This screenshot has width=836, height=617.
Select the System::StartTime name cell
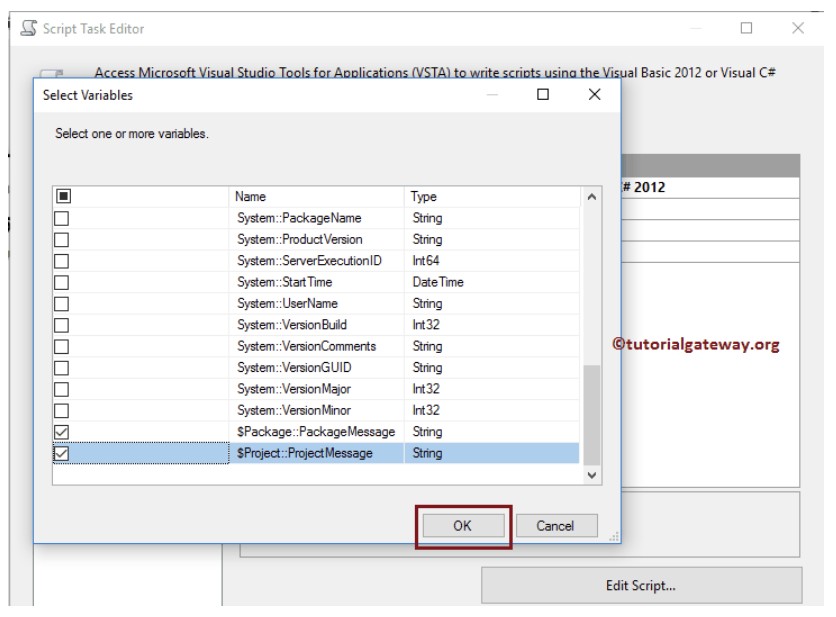316,282
